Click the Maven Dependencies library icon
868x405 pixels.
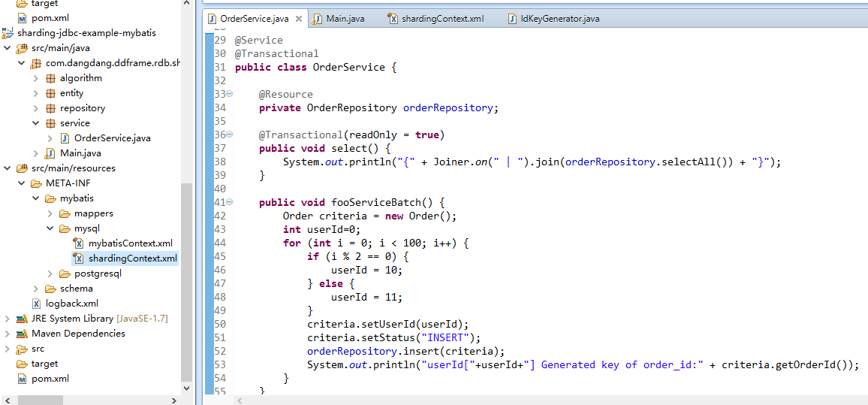coord(22,334)
